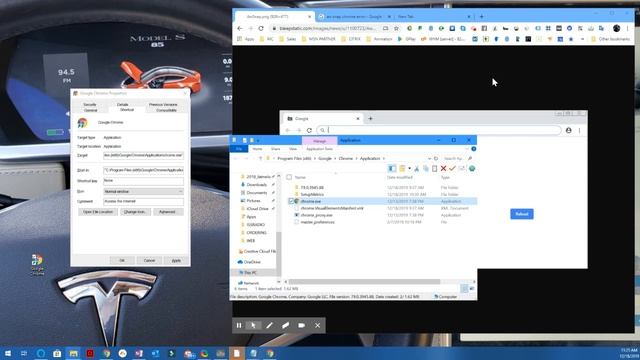Click the scissors cut icon in Explorer toolbar
Viewport: 640px width, 360px height.
pyautogui.click(x=417, y=168)
